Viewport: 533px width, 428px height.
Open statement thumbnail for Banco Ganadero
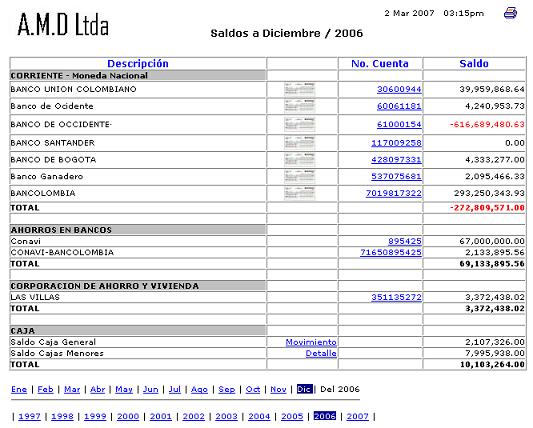(300, 176)
